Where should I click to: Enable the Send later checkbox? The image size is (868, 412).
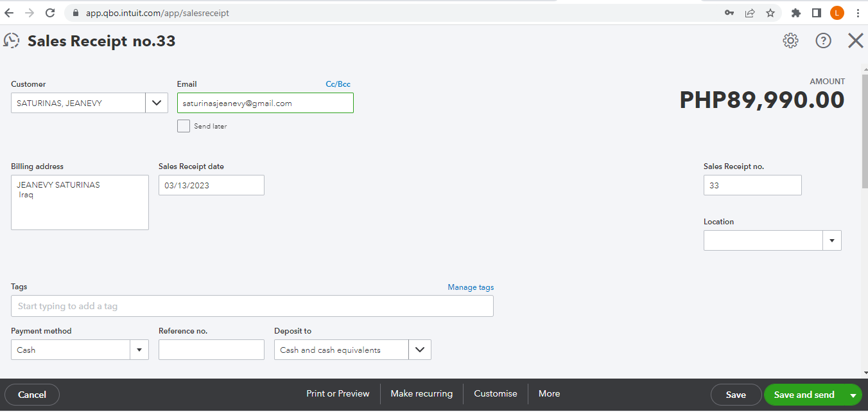pyautogui.click(x=184, y=126)
